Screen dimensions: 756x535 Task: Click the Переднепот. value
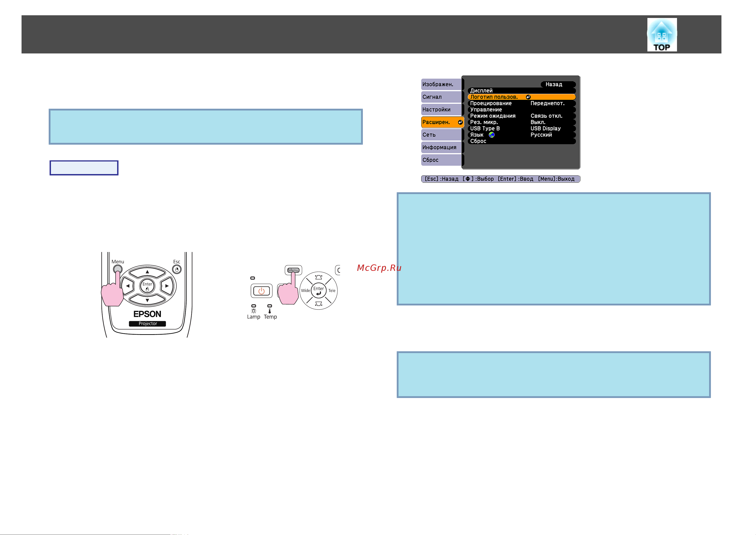547,103
